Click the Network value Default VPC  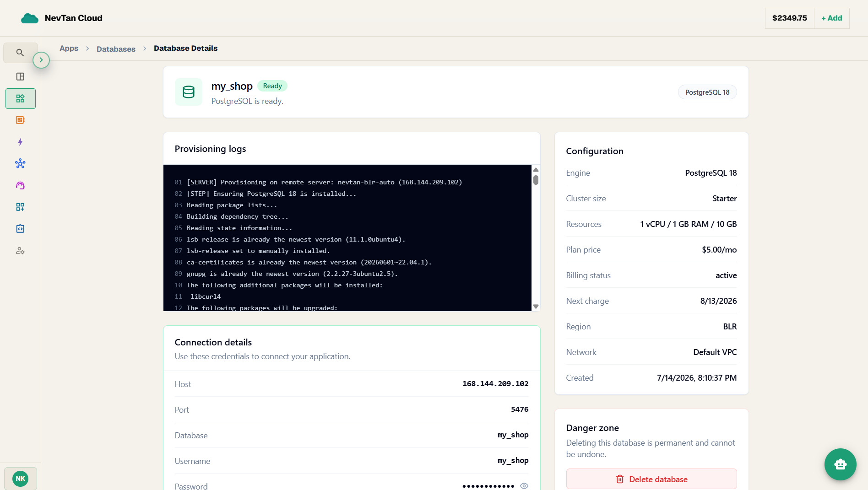tap(715, 352)
